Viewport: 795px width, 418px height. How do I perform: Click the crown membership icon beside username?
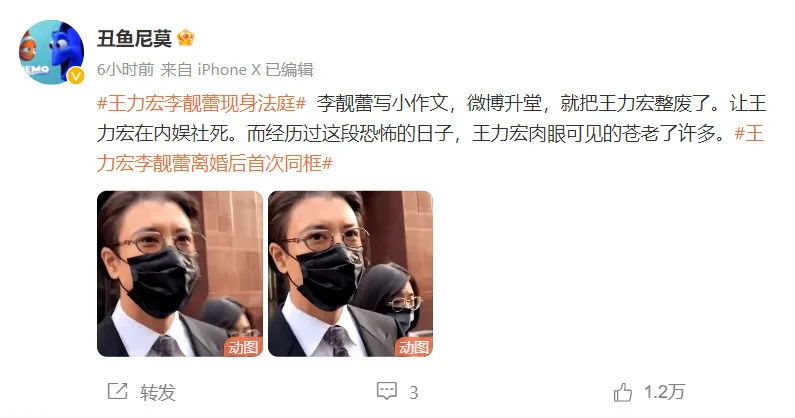[186, 38]
